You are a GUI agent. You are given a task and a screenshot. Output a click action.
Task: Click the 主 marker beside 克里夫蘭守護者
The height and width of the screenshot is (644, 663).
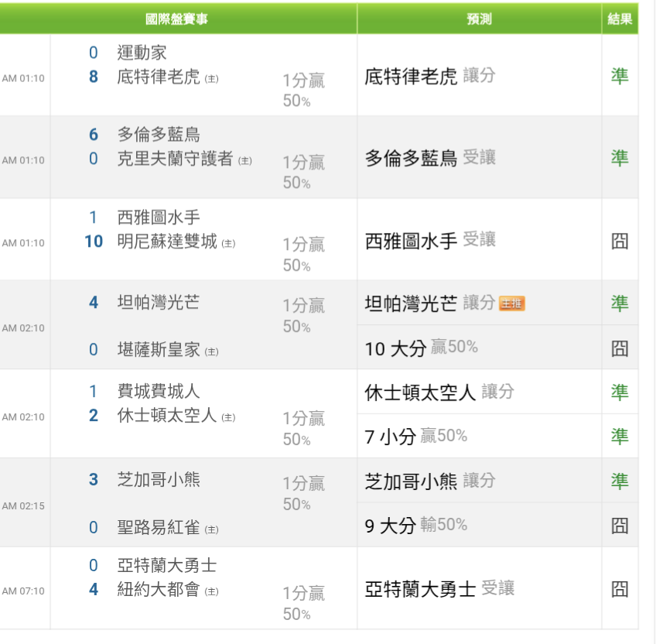click(x=244, y=161)
